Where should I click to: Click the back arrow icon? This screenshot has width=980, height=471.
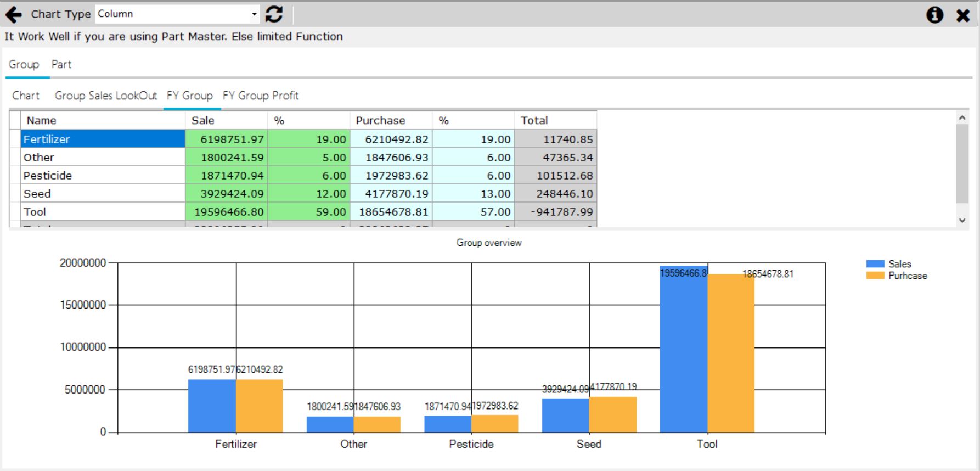pos(14,15)
